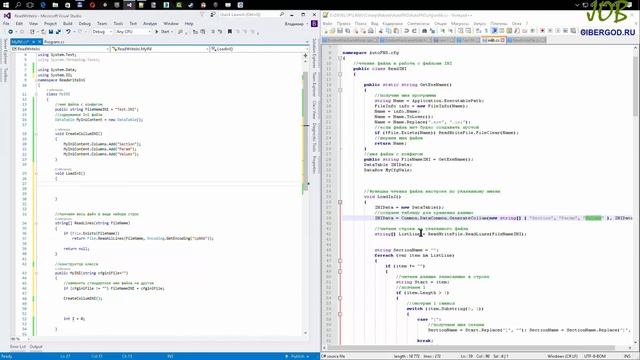Click the bookmark icon in Visual Studio toolbar
Image resolution: width=640 pixels, height=360 pixels.
point(229,31)
